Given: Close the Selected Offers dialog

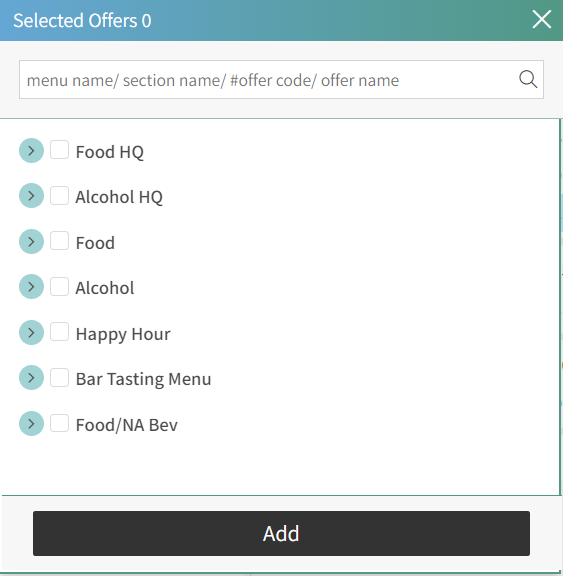Looking at the screenshot, I should (542, 19).
